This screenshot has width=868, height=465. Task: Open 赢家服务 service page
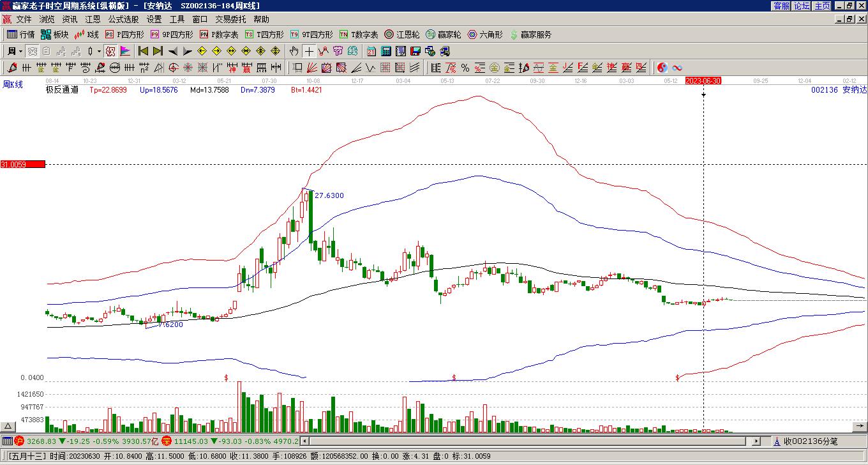pos(530,34)
